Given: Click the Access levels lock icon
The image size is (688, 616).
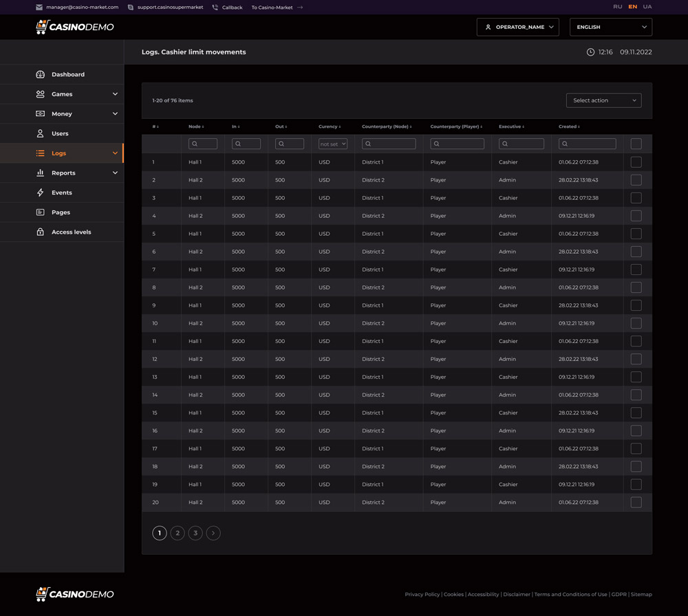Looking at the screenshot, I should coord(40,232).
